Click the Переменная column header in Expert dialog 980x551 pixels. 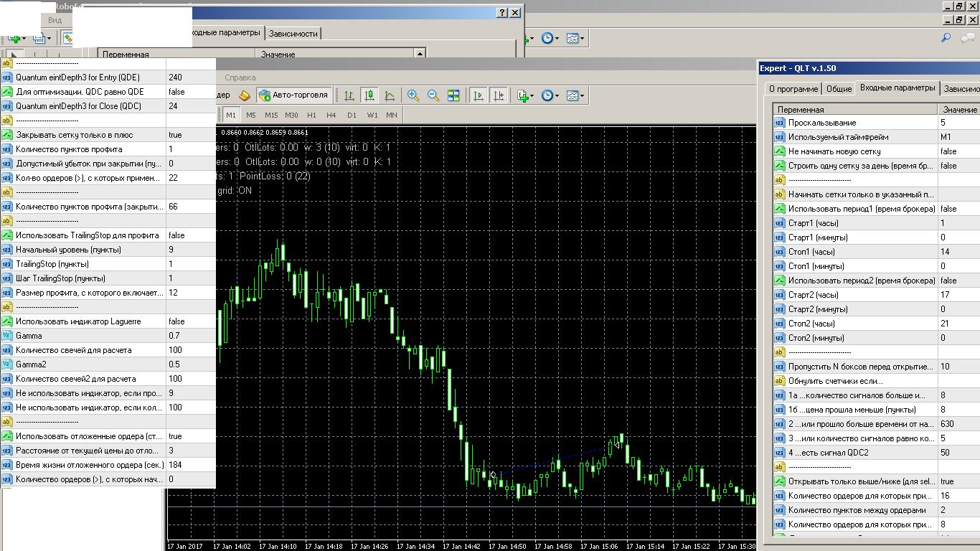(855, 110)
